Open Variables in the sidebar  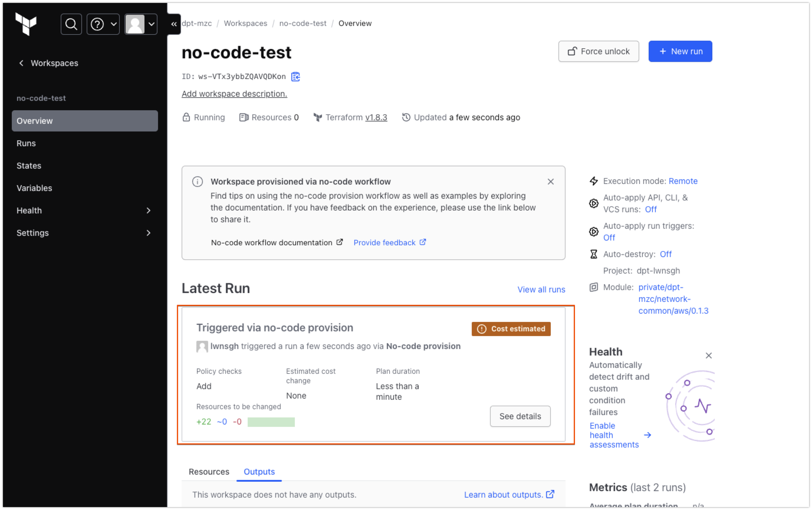click(34, 188)
